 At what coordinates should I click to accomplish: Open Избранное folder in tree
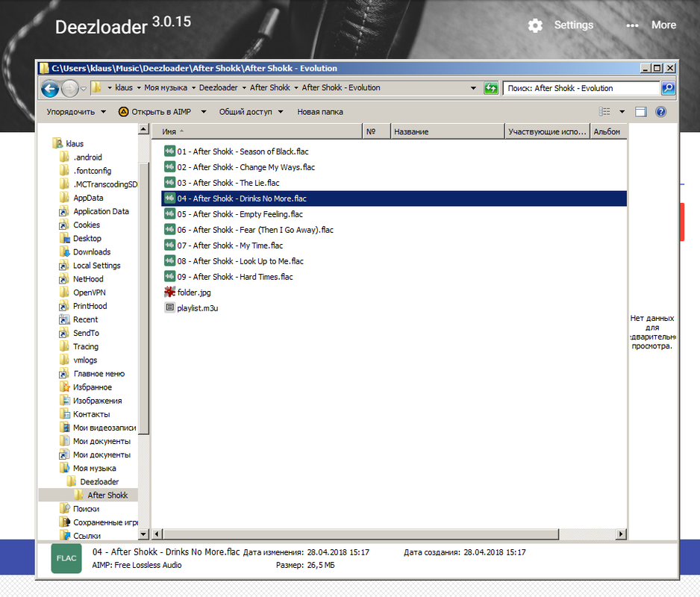tap(85, 387)
